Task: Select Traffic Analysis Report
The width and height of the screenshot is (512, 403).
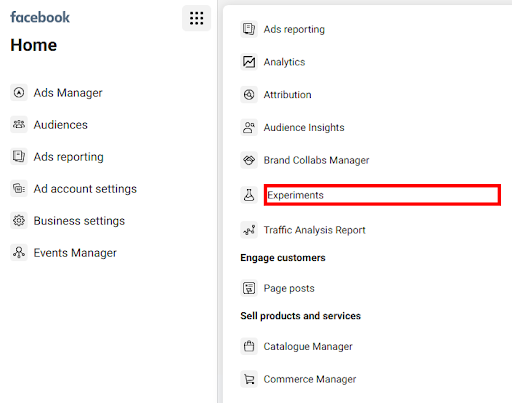Action: 314,230
